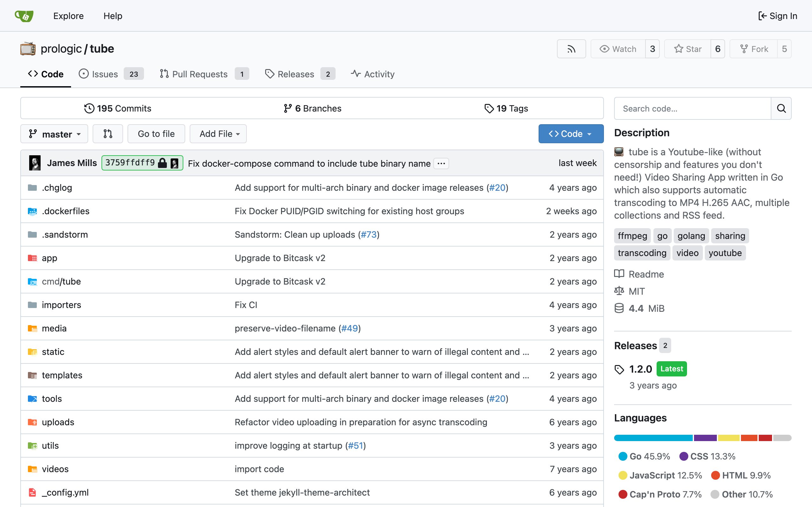This screenshot has height=507, width=812.
Task: Click James Mills author avatar
Action: point(35,163)
